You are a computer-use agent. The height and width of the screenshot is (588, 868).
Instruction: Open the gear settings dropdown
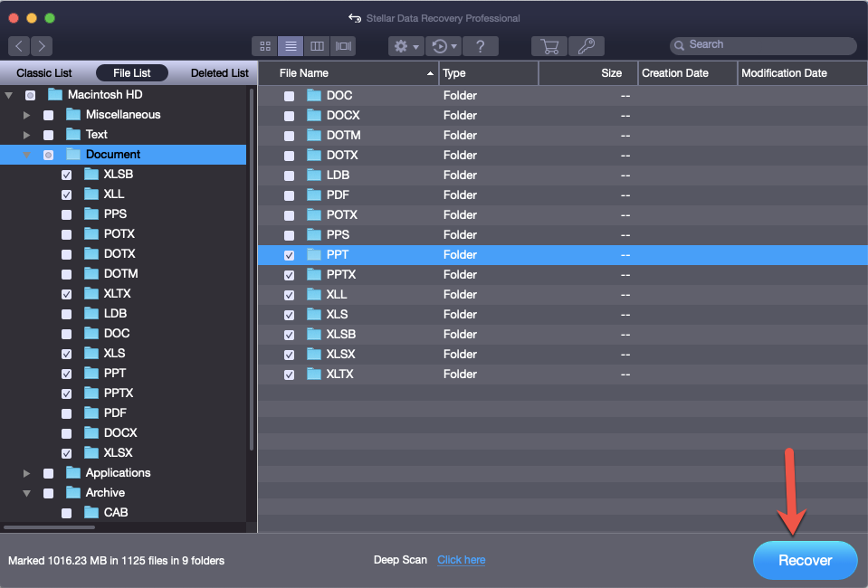tap(405, 46)
